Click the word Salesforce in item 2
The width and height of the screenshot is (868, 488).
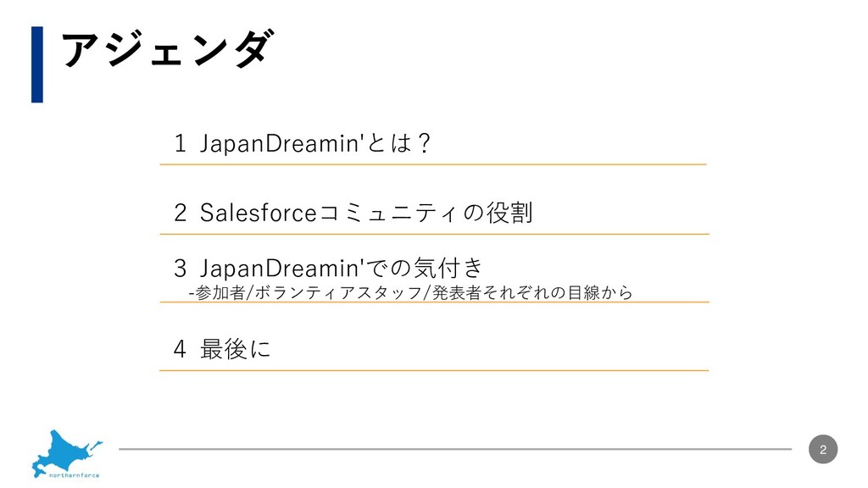click(258, 213)
